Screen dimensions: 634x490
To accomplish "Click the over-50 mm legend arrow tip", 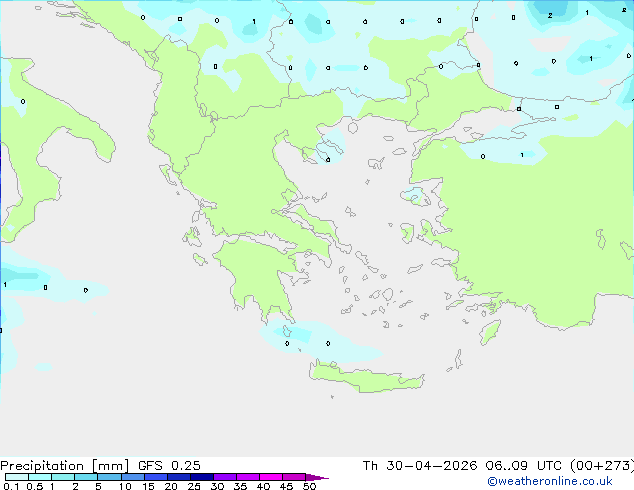I will (317, 477).
